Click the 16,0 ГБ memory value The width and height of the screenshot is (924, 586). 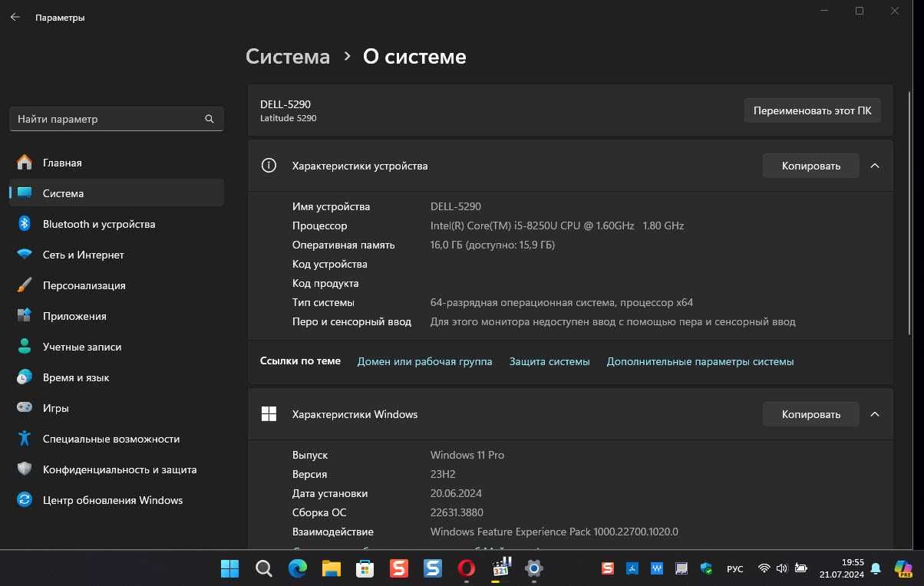point(492,245)
